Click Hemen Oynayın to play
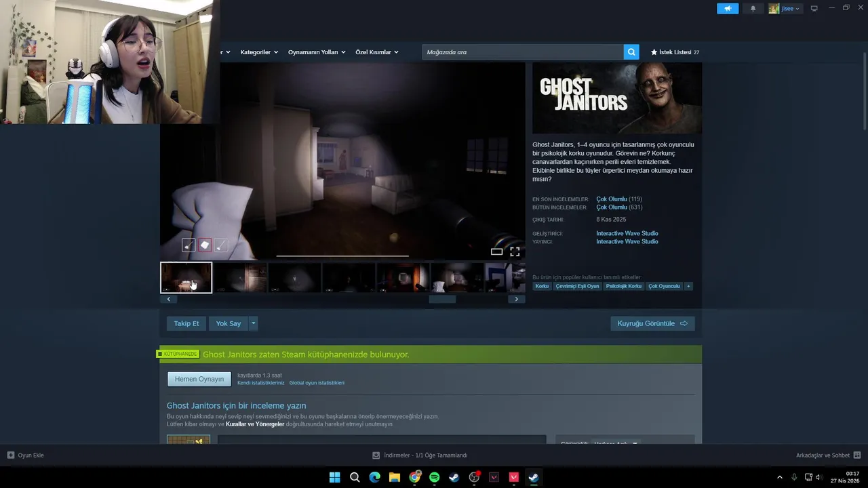The width and height of the screenshot is (868, 488). (x=199, y=379)
